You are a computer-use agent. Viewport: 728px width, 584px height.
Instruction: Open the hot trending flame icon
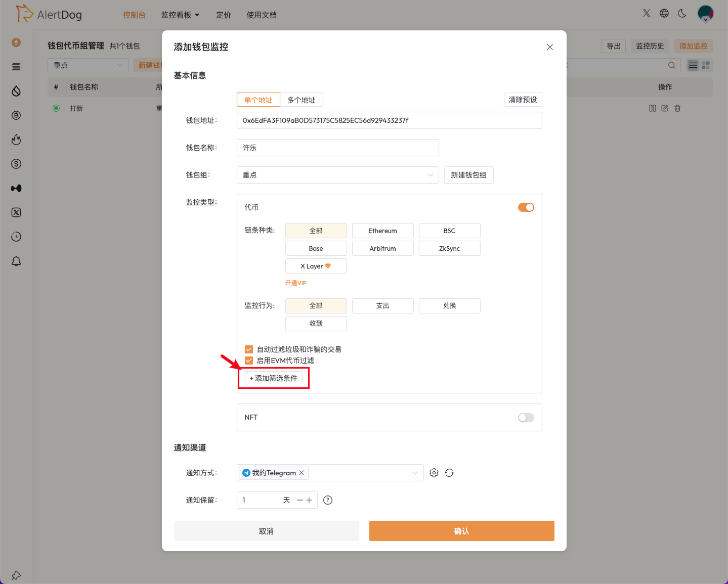pyautogui.click(x=16, y=140)
